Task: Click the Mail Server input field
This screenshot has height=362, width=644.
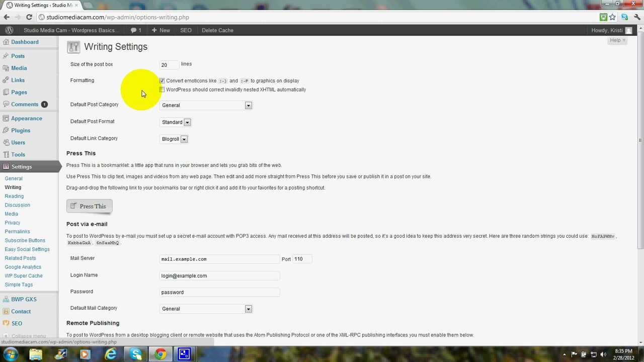Action: pyautogui.click(x=219, y=259)
